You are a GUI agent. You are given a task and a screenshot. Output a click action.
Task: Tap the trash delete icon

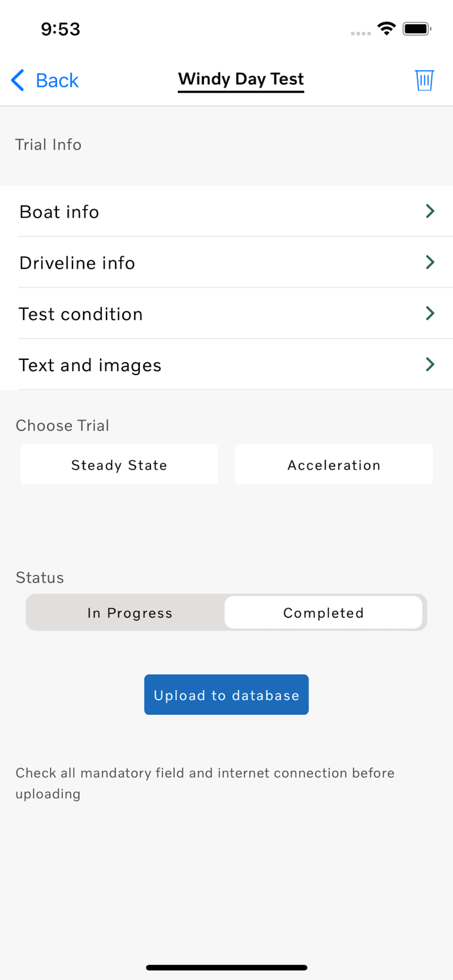(x=424, y=80)
